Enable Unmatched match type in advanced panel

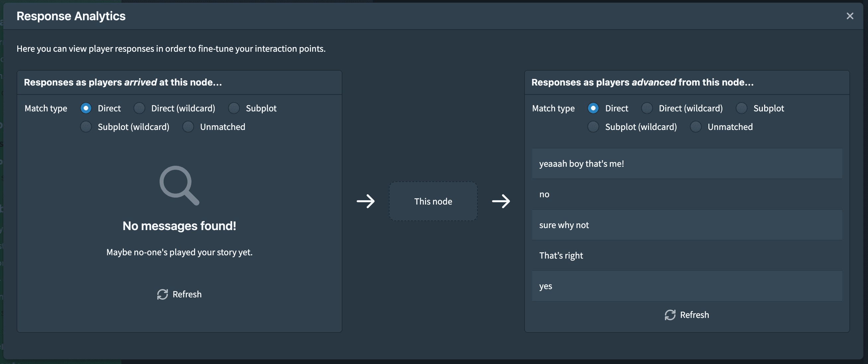pyautogui.click(x=696, y=127)
